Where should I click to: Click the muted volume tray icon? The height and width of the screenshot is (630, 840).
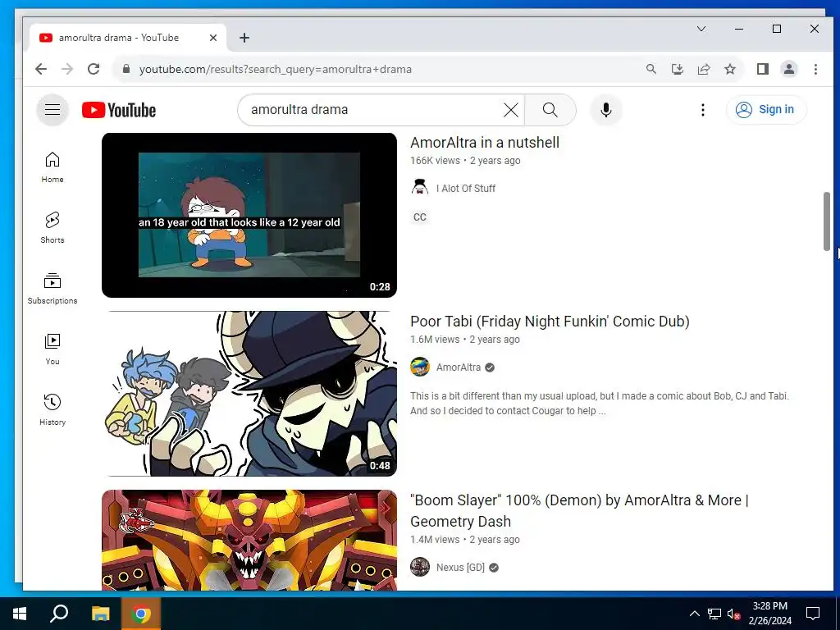(x=733, y=614)
